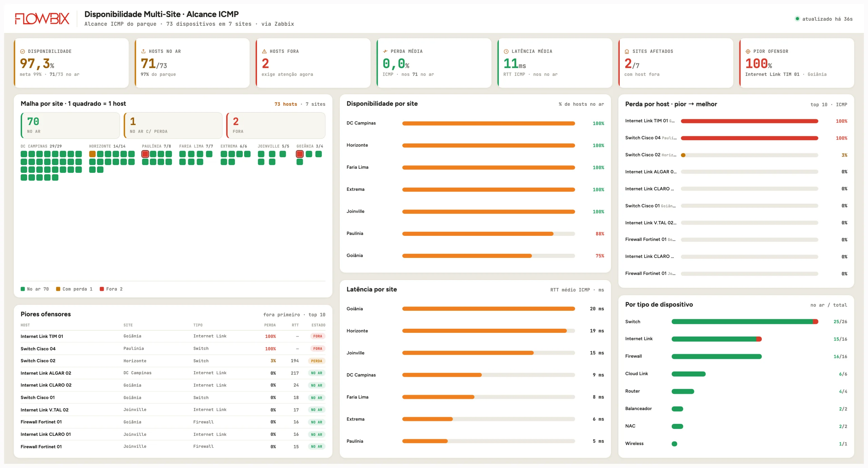Click the red Fora legend swatch
This screenshot has width=868, height=468.
pos(102,289)
